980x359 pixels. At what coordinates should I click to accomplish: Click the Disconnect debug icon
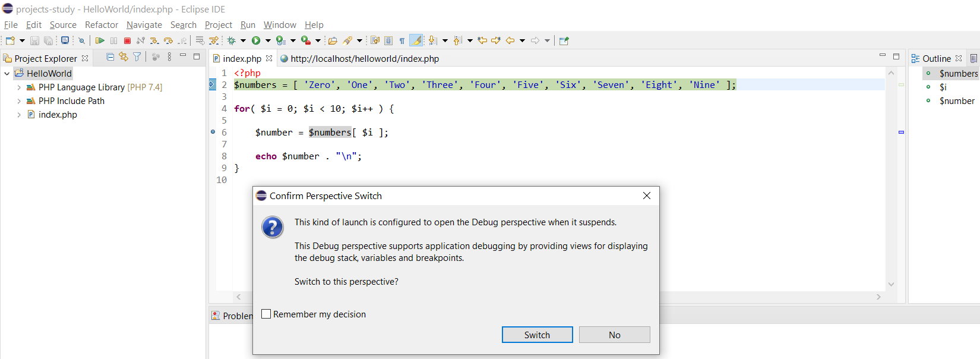[141, 40]
